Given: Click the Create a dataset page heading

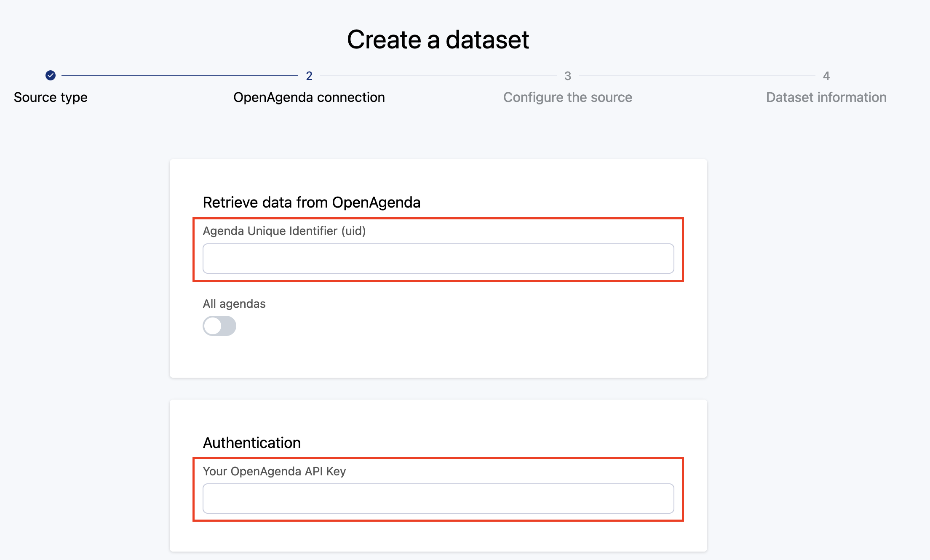Looking at the screenshot, I should 438,40.
